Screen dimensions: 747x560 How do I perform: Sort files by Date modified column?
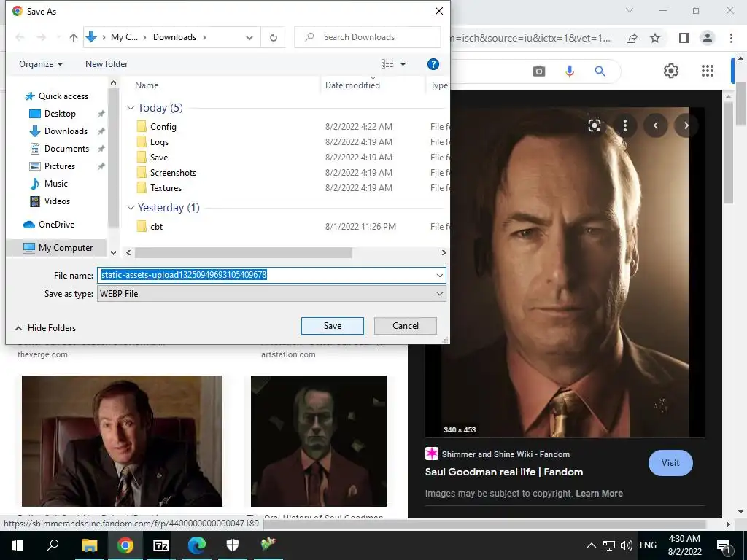[x=352, y=85]
